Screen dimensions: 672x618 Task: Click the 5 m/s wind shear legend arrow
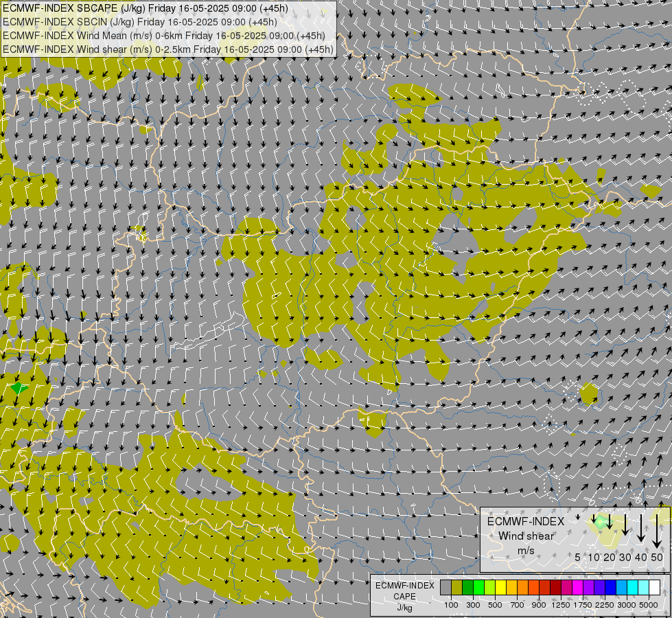coord(578,516)
